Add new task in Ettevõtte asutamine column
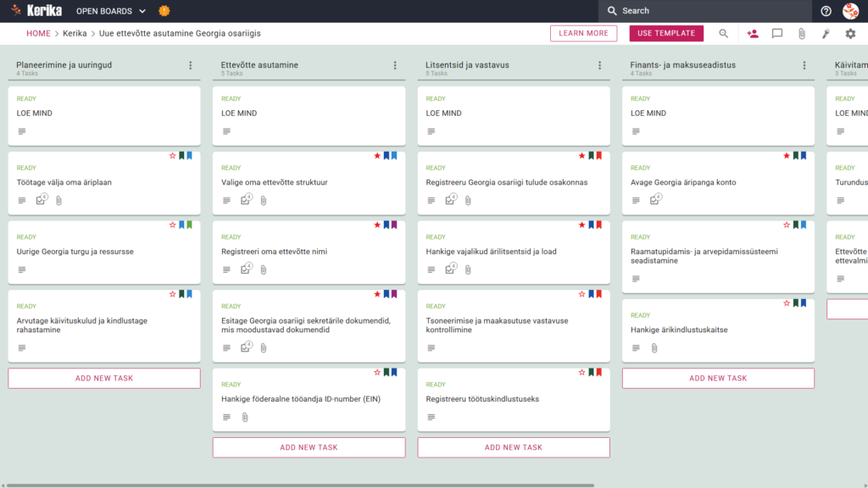The image size is (868, 488). (x=309, y=447)
